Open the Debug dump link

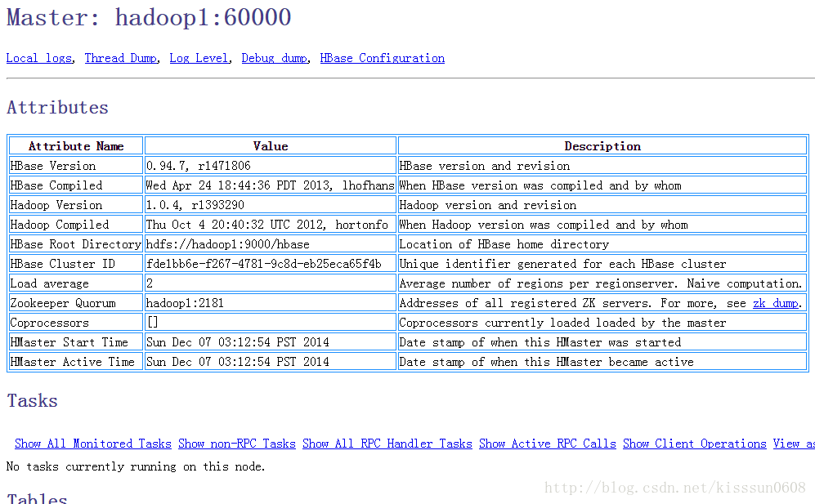point(275,58)
